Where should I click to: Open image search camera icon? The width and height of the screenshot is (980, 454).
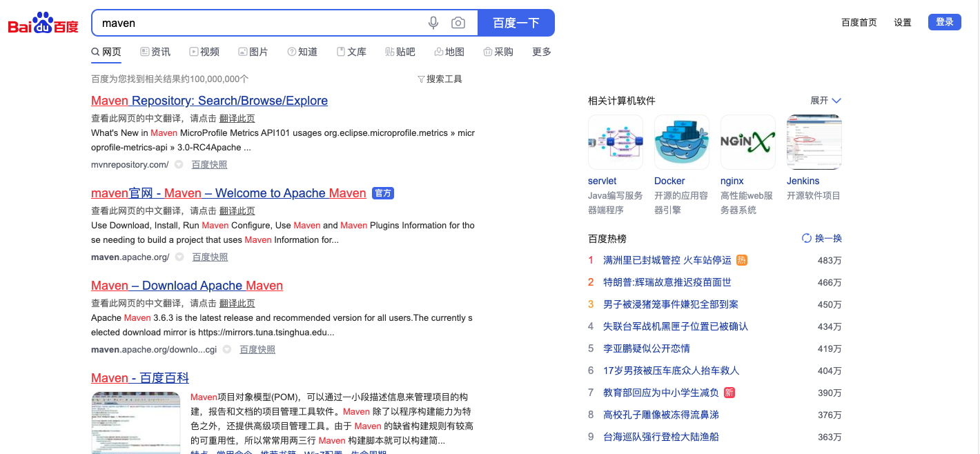(x=458, y=23)
